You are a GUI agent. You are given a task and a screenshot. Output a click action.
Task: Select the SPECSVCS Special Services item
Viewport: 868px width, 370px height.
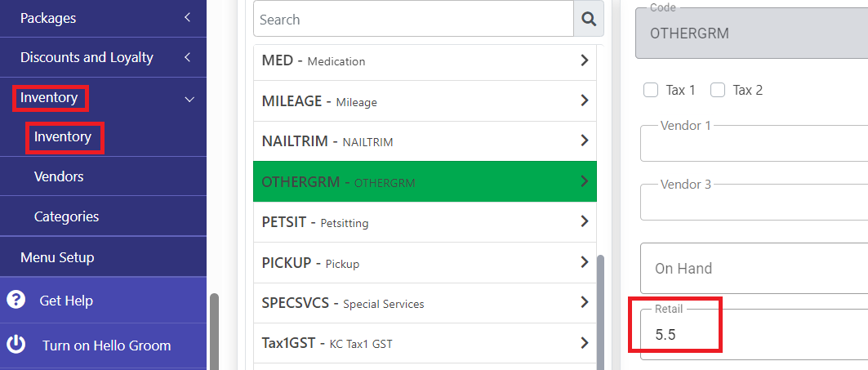point(425,303)
